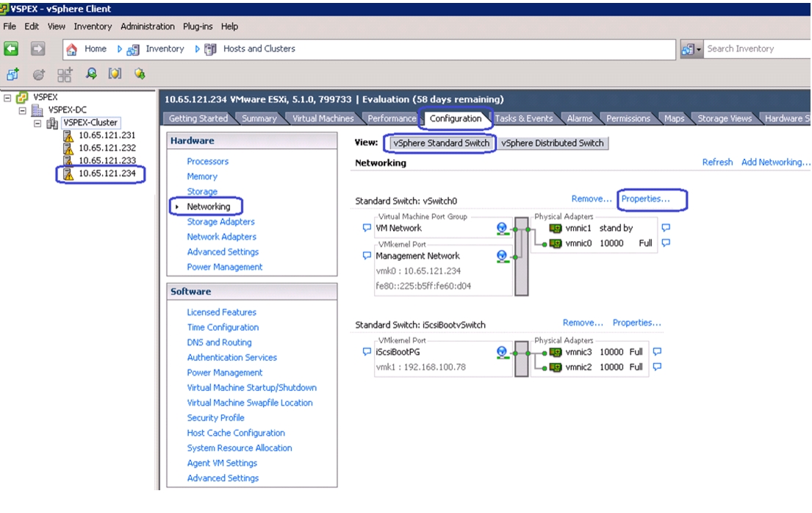The height and width of the screenshot is (513, 812).
Task: Click the speech bubble beside VM Network
Action: 367,228
